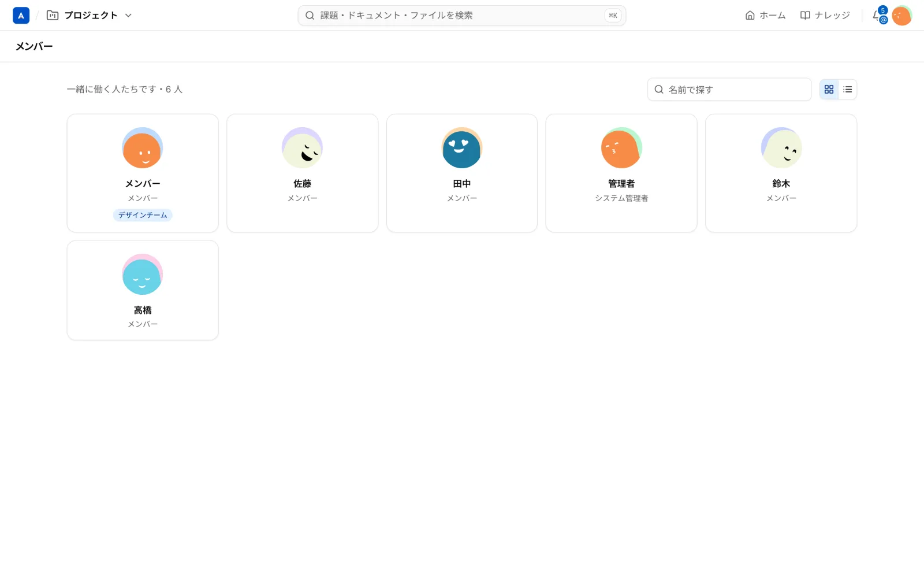The image size is (924, 578).
Task: Click the プロジェクト label in the top bar
Action: pos(91,16)
